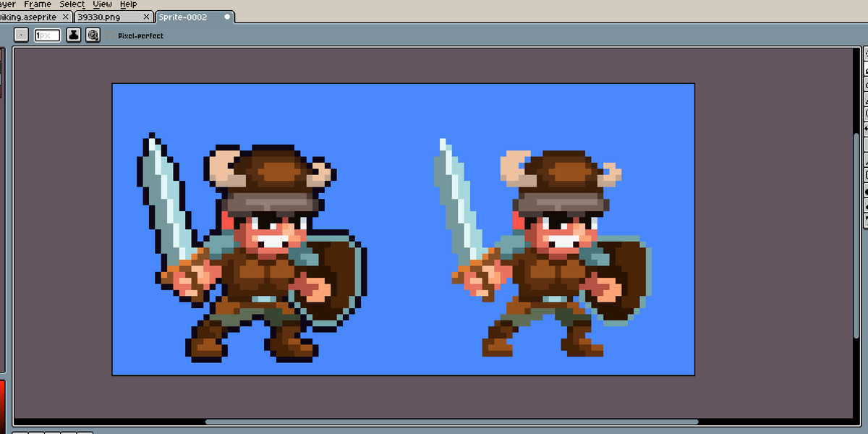Image resolution: width=868 pixels, height=434 pixels.
Task: Close the viking.aseprite tab
Action: (x=65, y=17)
